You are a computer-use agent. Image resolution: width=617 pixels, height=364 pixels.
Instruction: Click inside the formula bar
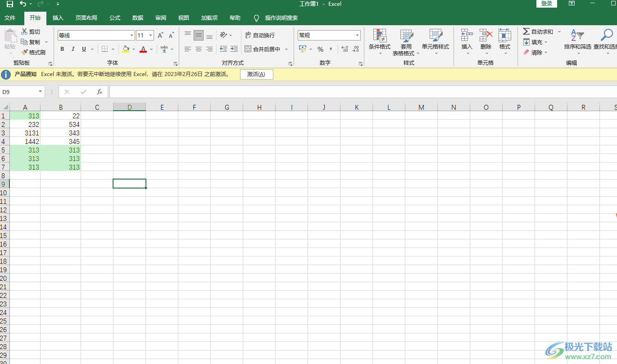pyautogui.click(x=363, y=92)
